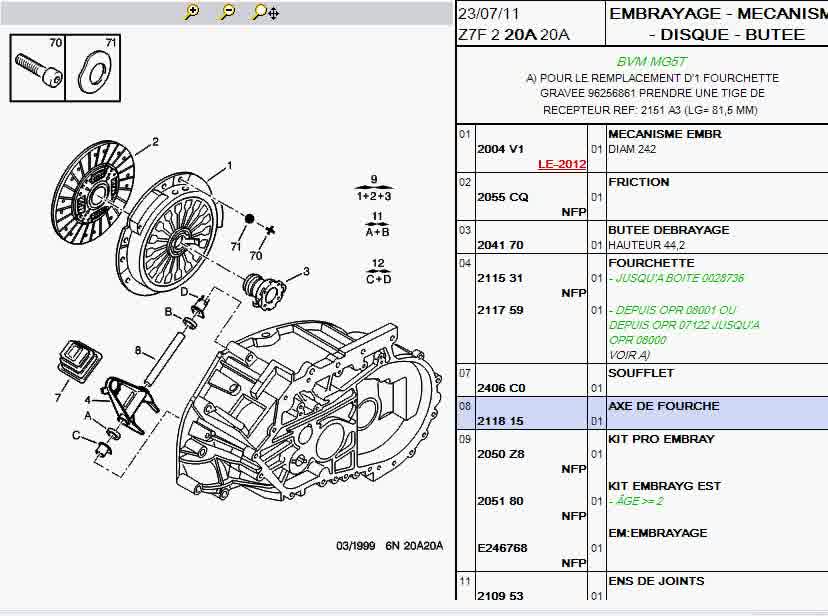828x616 pixels.
Task: Open the washer detail thumbnail numbered 71
Action: (94, 68)
